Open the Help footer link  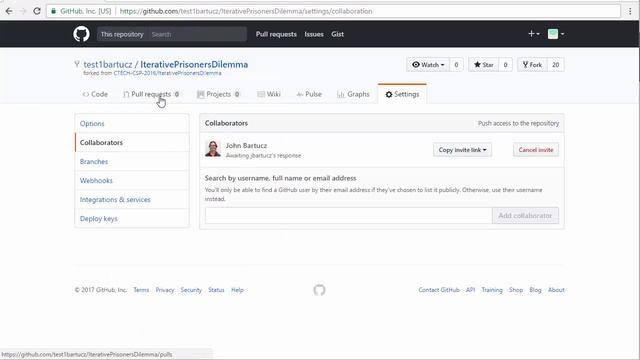(237, 290)
